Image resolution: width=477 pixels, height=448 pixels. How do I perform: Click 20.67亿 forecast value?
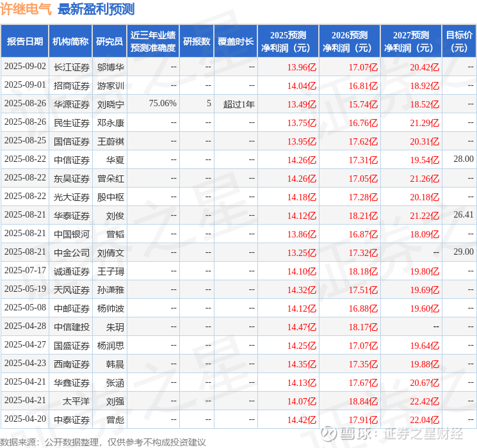tap(424, 383)
